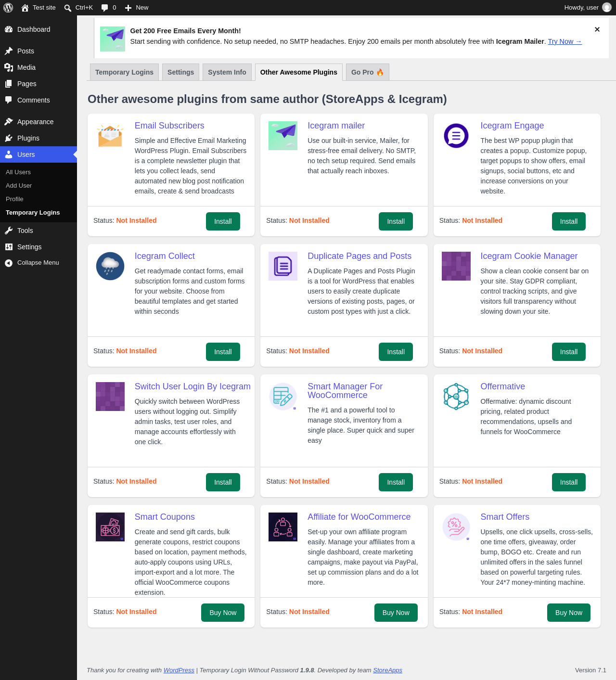Open the WordPress link in the footer
This screenshot has width=616, height=680.
point(179,670)
